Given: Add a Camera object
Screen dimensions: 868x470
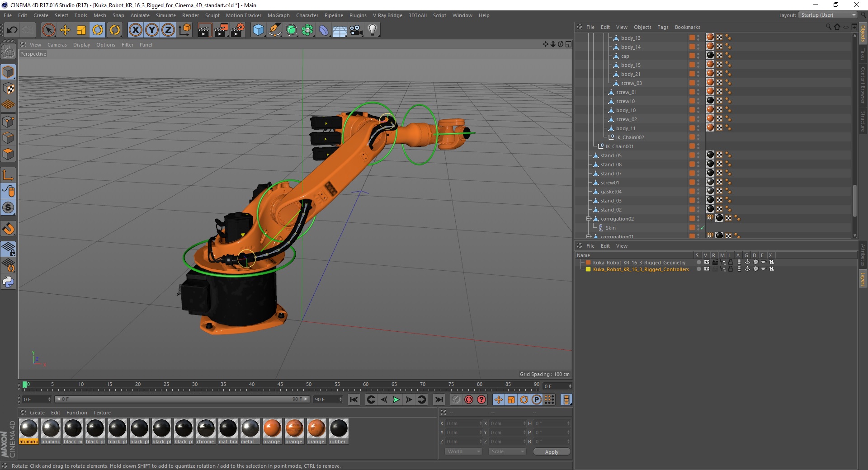Looking at the screenshot, I should point(356,30).
